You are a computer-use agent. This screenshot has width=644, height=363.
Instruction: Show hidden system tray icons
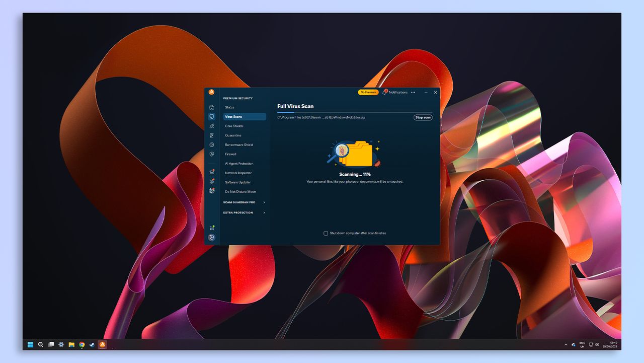[x=566, y=345]
